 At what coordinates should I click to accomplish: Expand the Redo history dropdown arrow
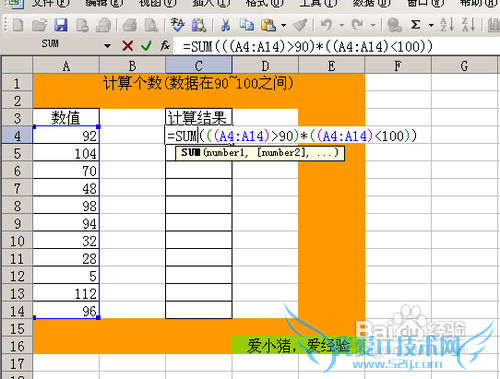[373, 25]
